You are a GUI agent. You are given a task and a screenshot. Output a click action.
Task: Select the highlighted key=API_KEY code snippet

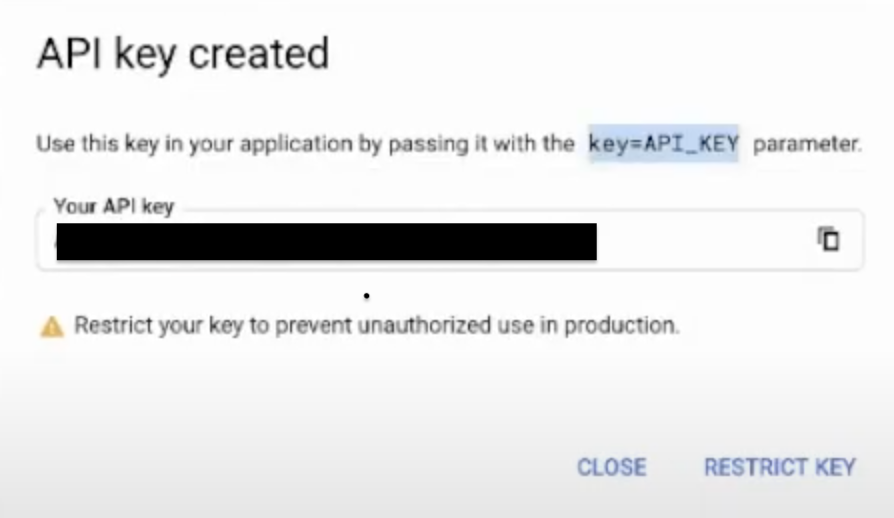coord(663,144)
